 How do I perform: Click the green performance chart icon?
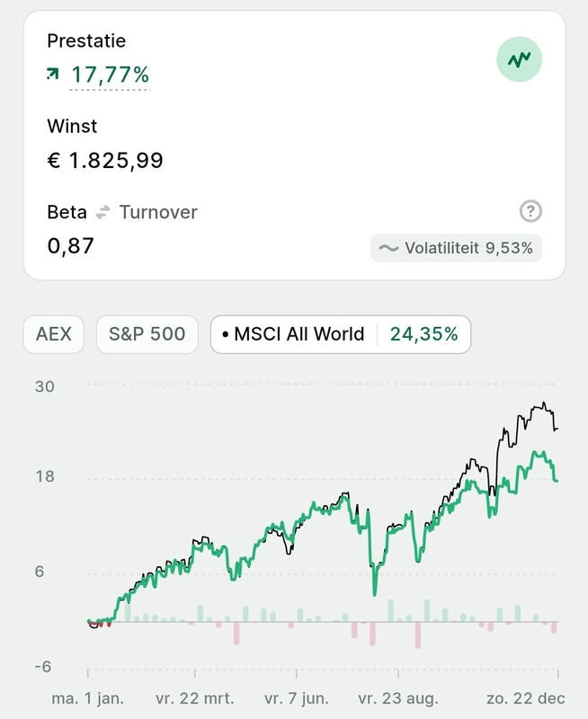tap(520, 60)
